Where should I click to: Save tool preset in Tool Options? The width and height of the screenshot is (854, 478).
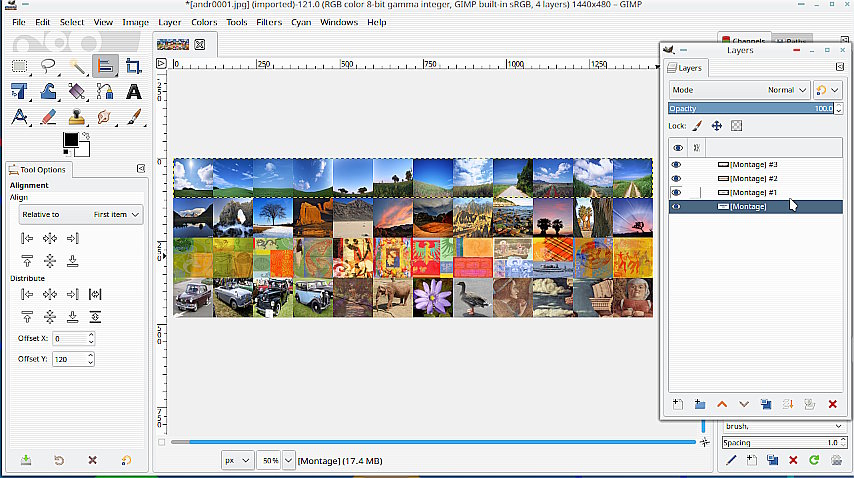26,460
